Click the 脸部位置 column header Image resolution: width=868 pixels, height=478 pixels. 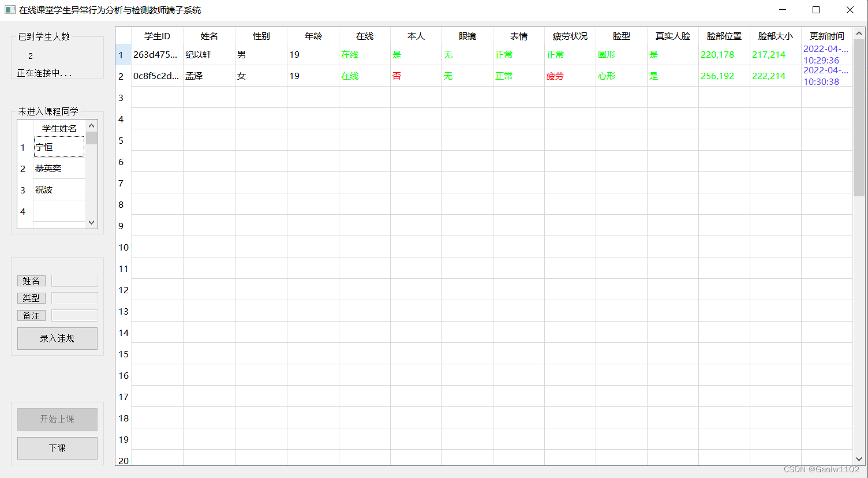pos(724,36)
